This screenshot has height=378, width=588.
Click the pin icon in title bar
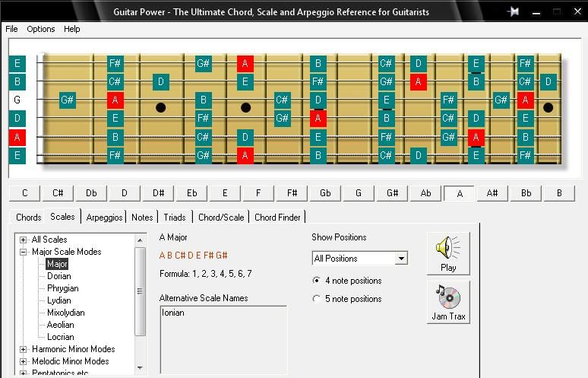tap(514, 11)
